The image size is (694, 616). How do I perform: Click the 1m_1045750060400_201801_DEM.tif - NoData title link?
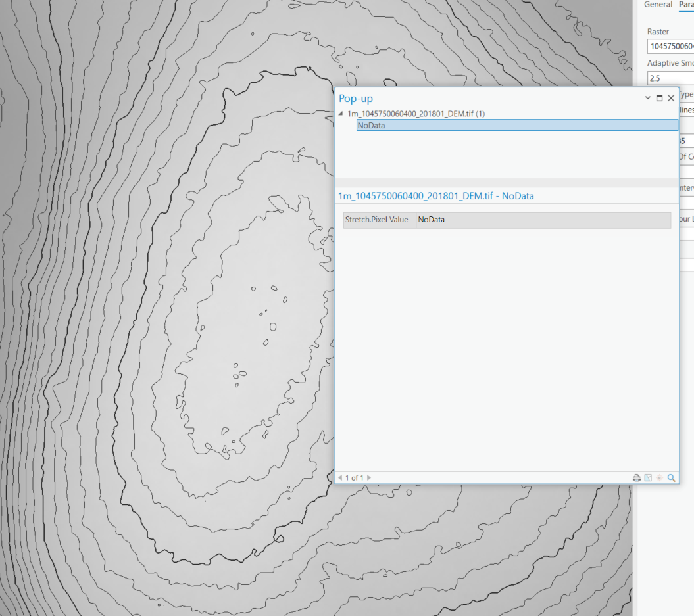click(435, 196)
